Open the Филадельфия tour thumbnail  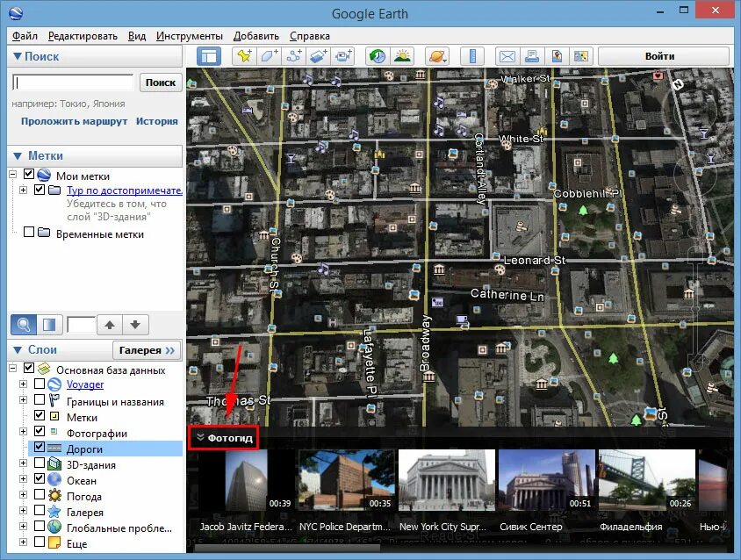[647, 480]
